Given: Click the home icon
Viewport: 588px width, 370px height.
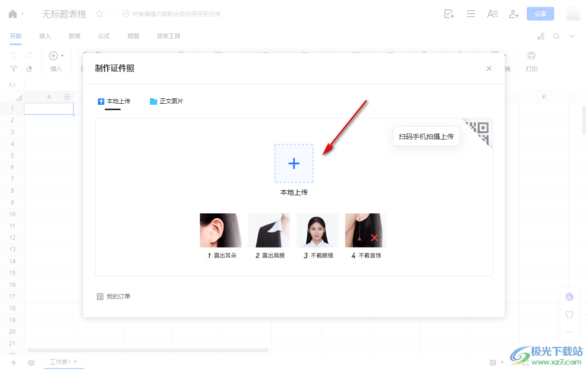Looking at the screenshot, I should coord(13,14).
